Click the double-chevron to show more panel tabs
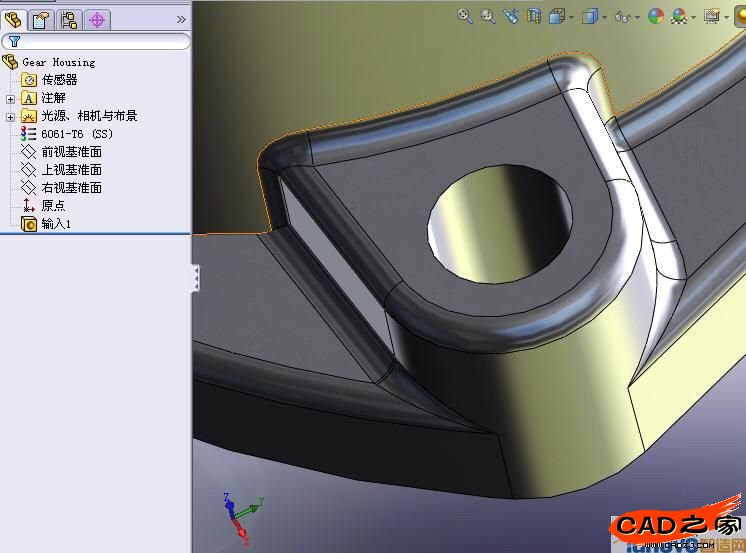 181,18
